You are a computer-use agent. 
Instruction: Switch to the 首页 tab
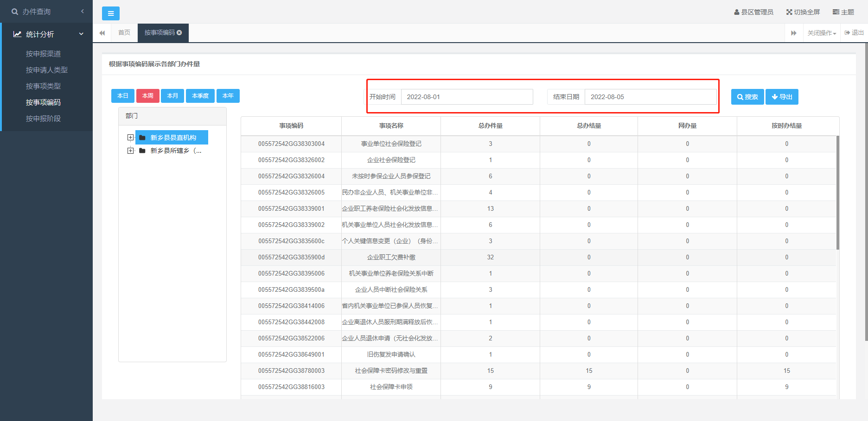(x=124, y=33)
